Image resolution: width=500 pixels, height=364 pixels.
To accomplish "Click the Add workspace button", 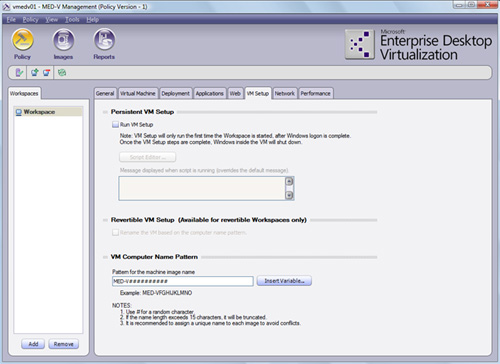I will pos(33,344).
